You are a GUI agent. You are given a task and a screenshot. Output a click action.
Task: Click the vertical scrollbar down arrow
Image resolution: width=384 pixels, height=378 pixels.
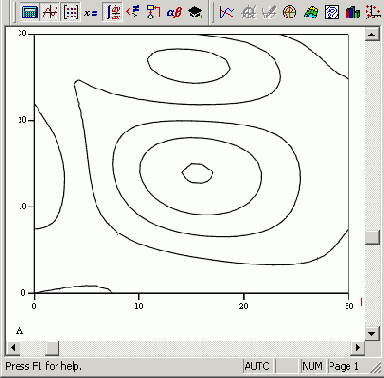click(372, 333)
